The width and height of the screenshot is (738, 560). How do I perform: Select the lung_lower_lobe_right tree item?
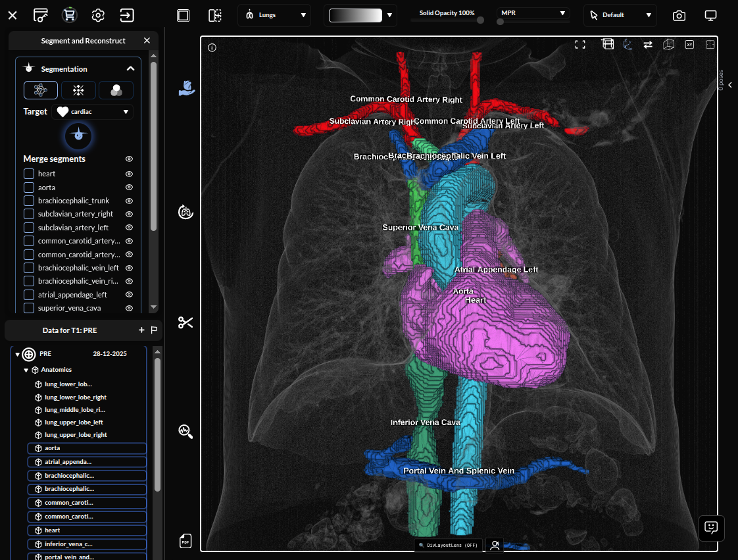click(75, 397)
